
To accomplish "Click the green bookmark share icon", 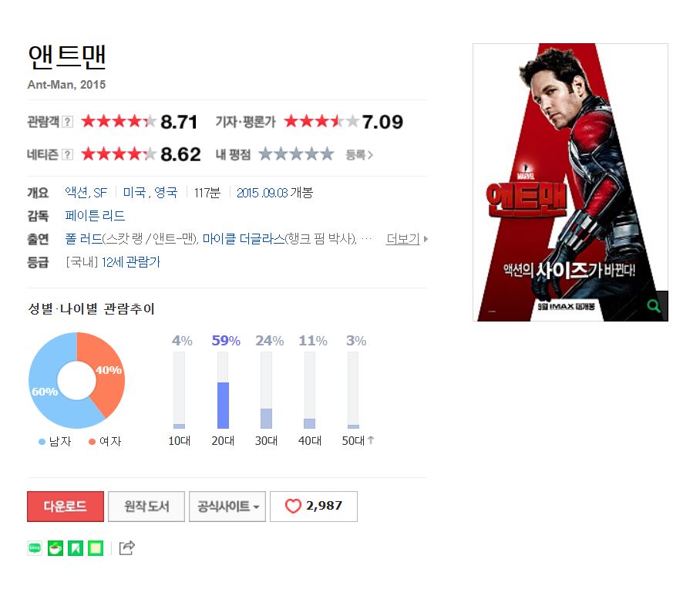I will [x=76, y=547].
